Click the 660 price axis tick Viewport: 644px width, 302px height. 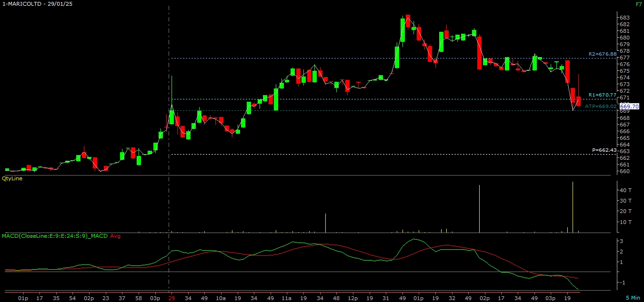pyautogui.click(x=624, y=171)
